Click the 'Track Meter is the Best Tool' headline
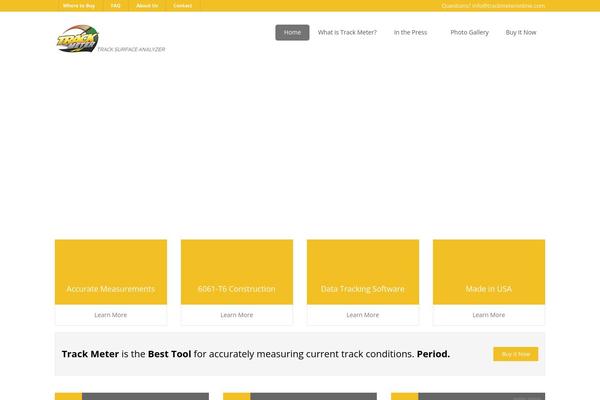Screen dimensions: 600x400 coord(256,354)
